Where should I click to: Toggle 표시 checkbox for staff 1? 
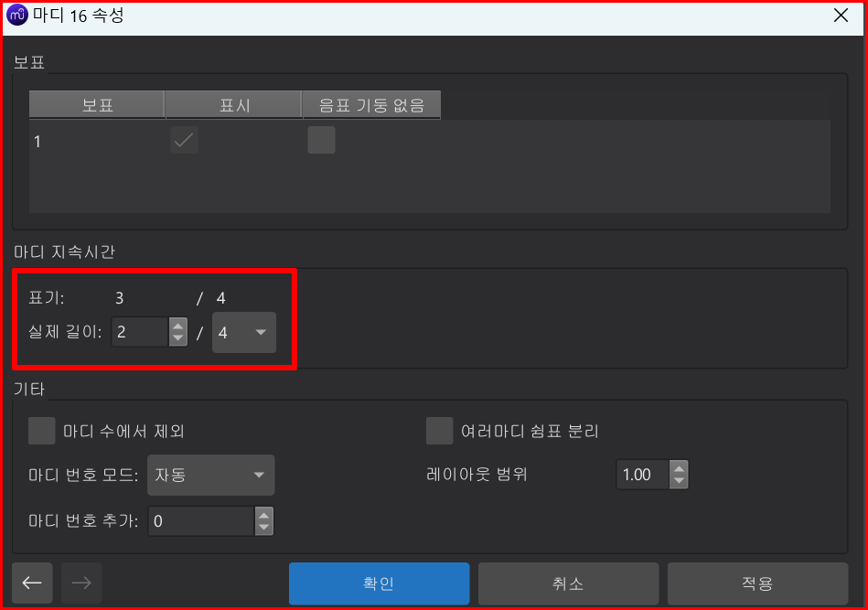click(184, 140)
